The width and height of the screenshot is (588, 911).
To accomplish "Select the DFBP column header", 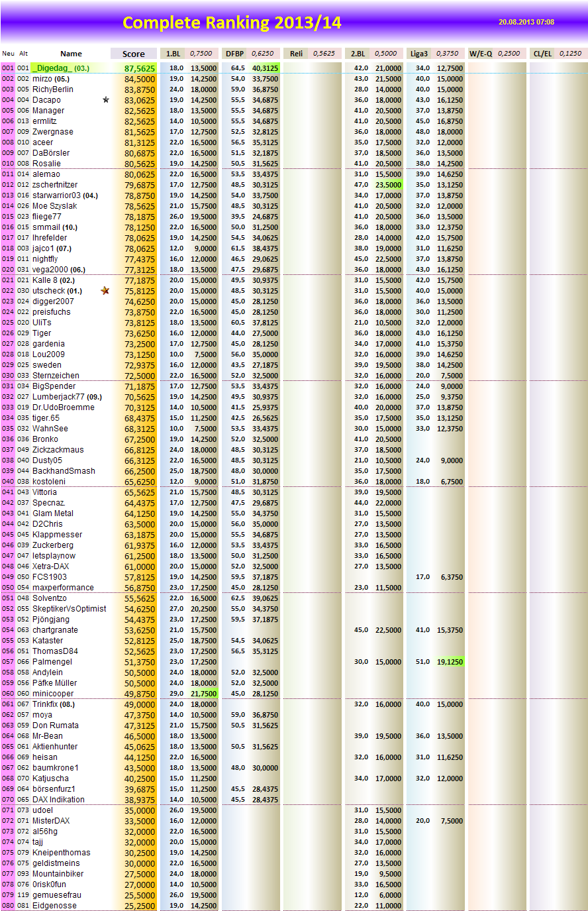I will point(234,54).
